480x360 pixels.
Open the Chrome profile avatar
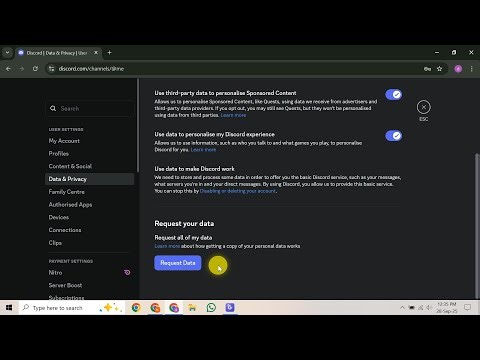(458, 69)
